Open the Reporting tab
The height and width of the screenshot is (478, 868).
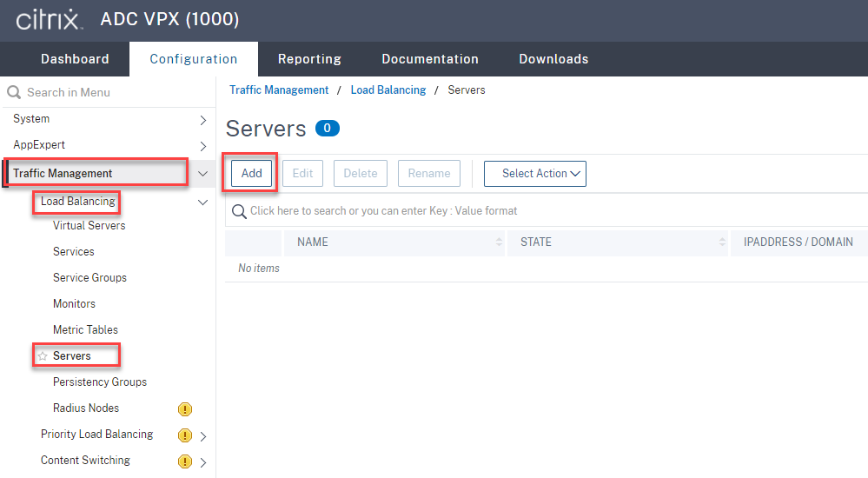(x=309, y=59)
